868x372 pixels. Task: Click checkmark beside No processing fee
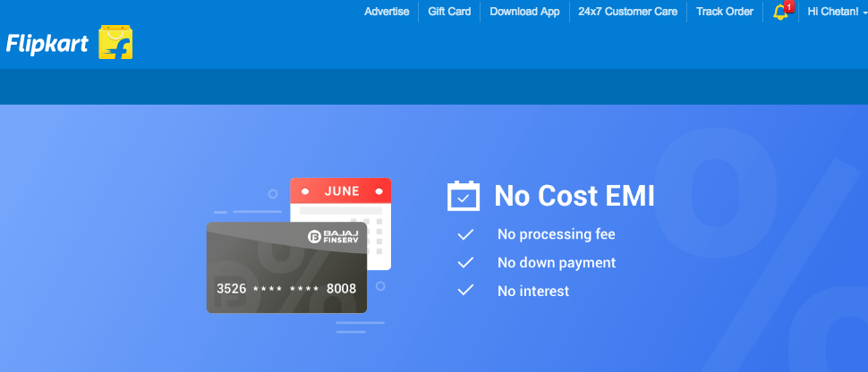point(465,234)
